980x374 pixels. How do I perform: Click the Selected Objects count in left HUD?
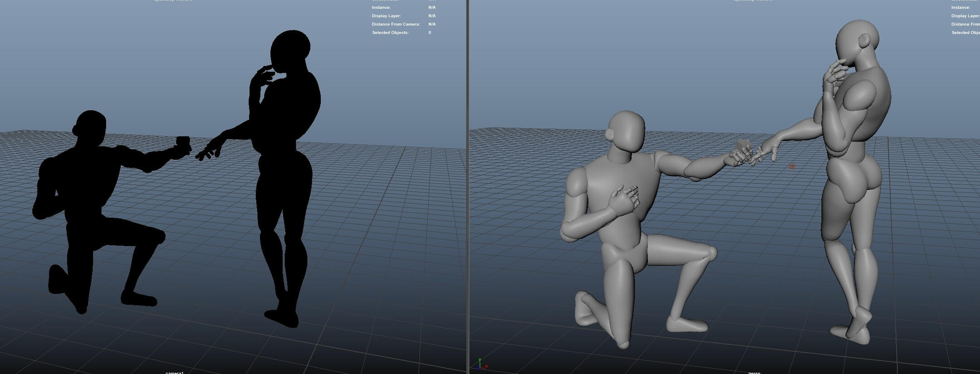pyautogui.click(x=430, y=33)
